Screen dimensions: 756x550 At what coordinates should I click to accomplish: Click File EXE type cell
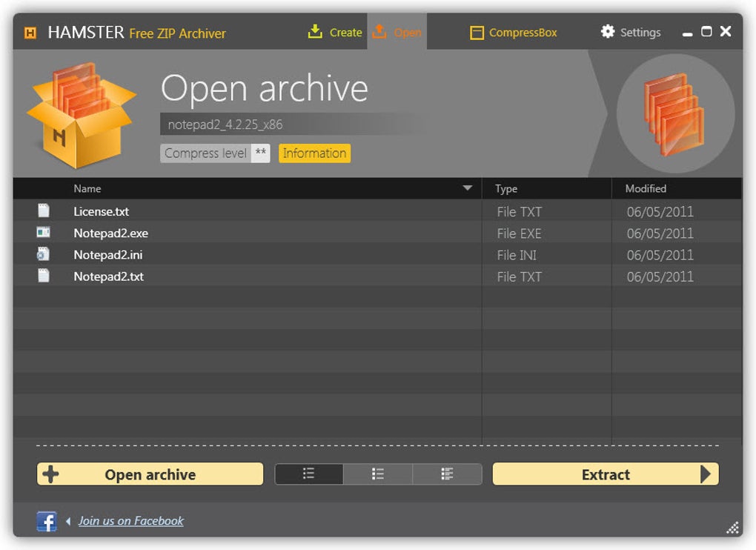coord(519,233)
